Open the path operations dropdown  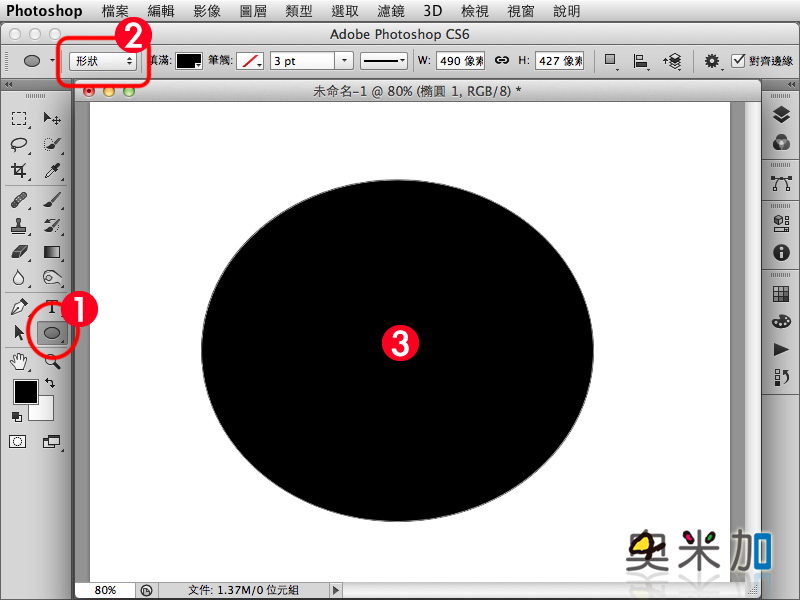610,61
